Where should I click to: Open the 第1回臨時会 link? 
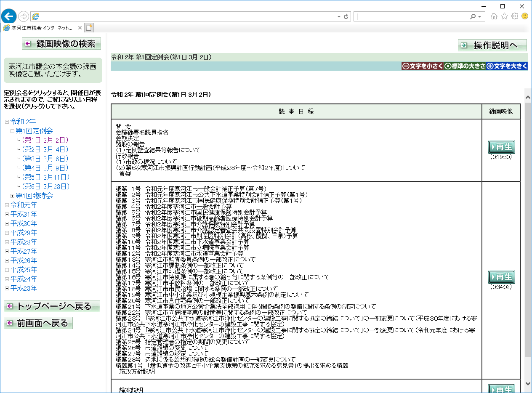(x=34, y=196)
